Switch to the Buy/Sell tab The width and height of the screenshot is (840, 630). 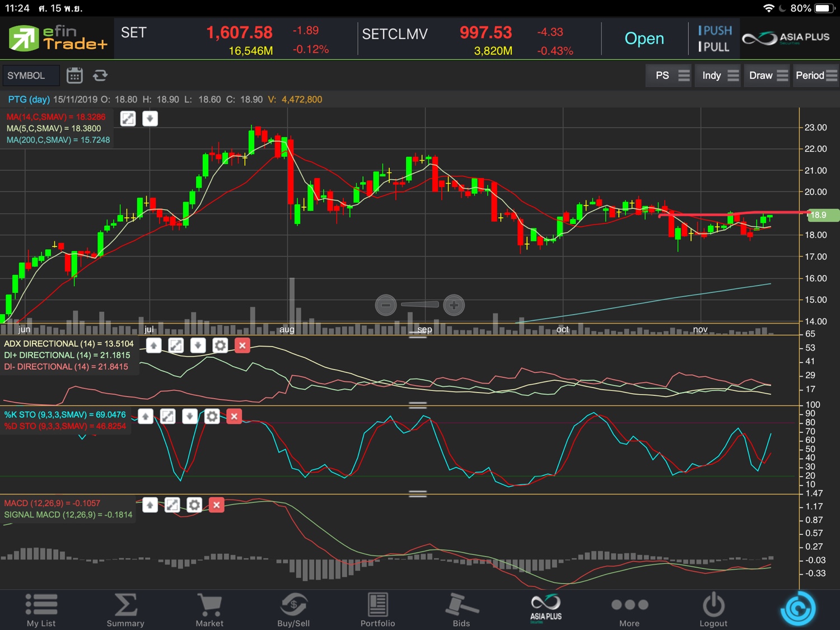tap(293, 609)
